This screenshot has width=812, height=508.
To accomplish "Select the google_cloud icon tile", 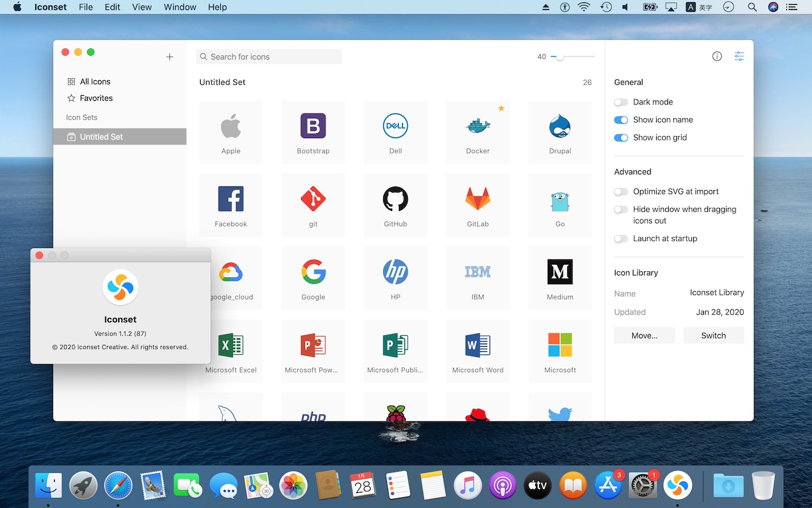I will tap(231, 278).
